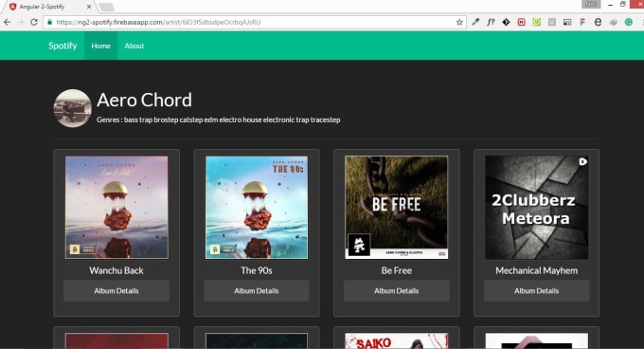Open Album Details for Be Free

396,290
